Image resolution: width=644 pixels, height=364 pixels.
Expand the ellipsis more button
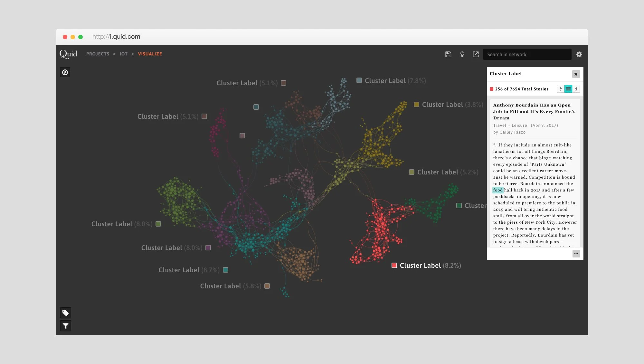(576, 254)
